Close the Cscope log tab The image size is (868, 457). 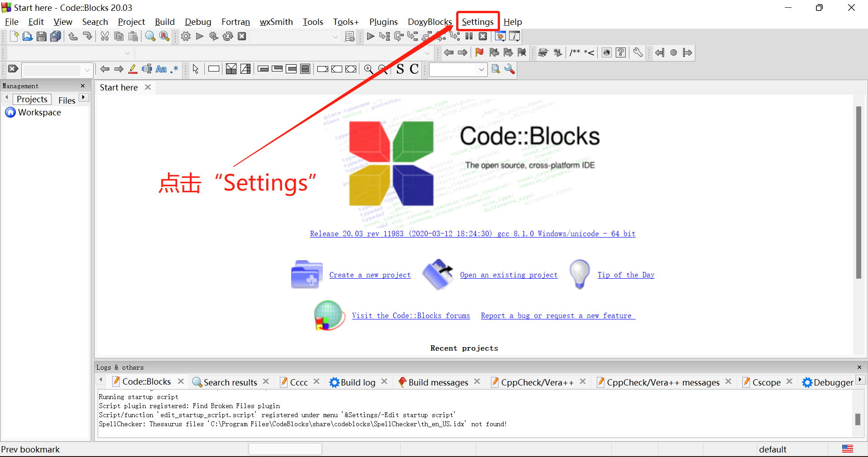point(789,382)
